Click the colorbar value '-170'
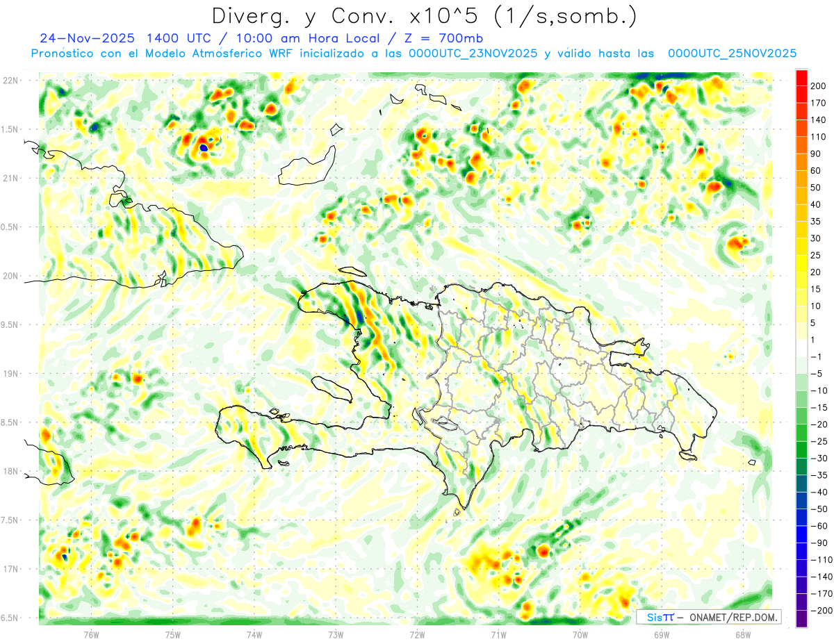Screen dimensions: 834x644 click(822, 594)
